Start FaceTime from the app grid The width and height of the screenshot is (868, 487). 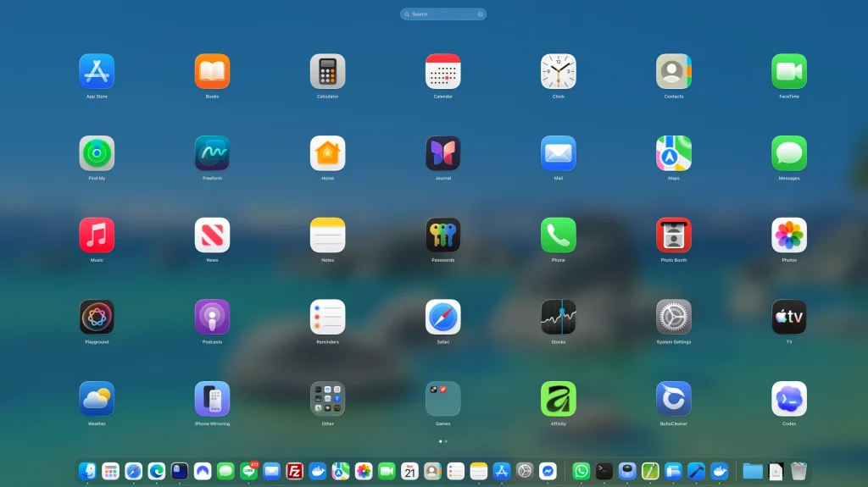click(x=789, y=71)
